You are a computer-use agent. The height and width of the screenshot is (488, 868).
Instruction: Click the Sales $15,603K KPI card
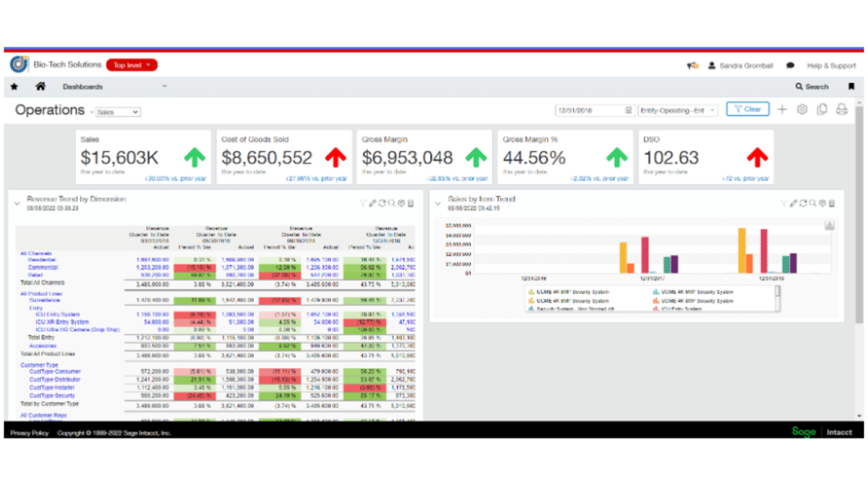click(x=144, y=157)
